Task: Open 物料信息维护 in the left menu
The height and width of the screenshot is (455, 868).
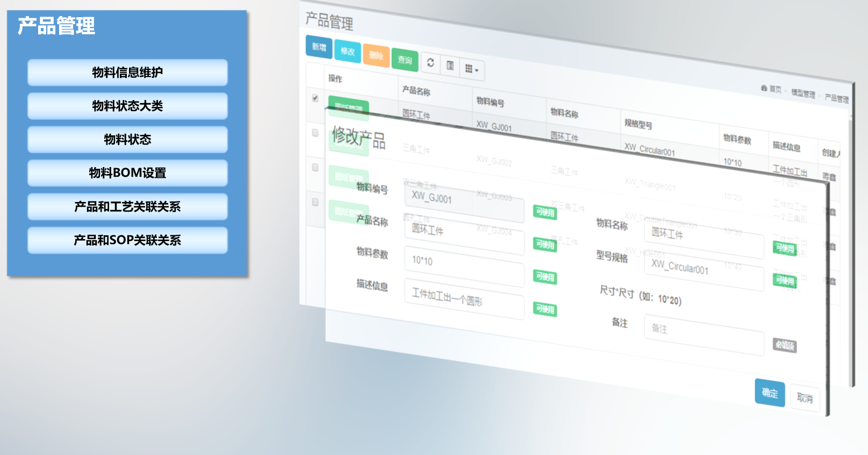Action: pyautogui.click(x=127, y=73)
